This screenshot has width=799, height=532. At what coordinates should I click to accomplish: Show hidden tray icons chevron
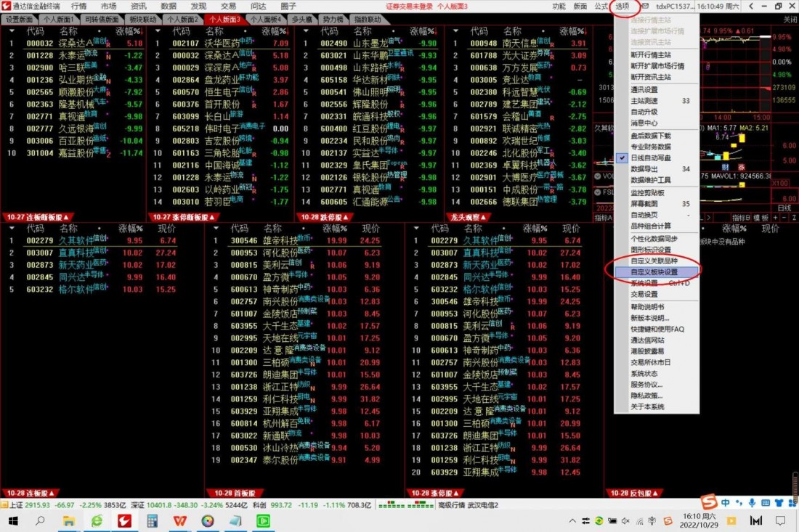pyautogui.click(x=572, y=521)
